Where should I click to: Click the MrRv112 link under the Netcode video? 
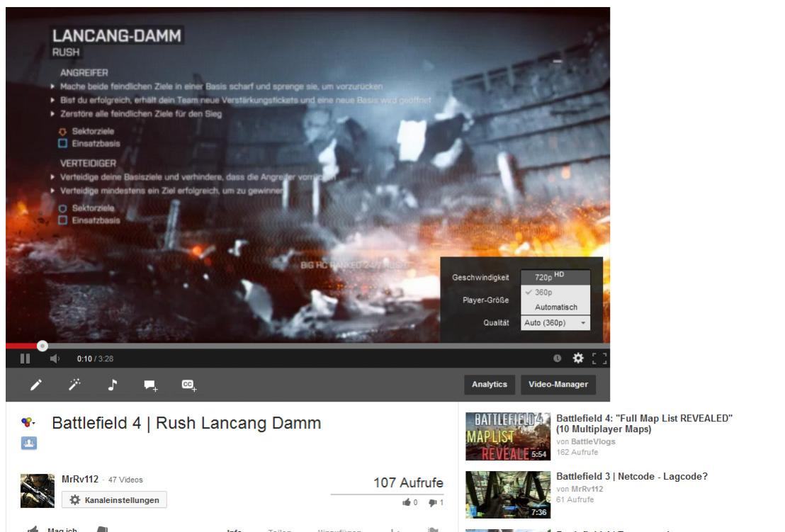587,489
